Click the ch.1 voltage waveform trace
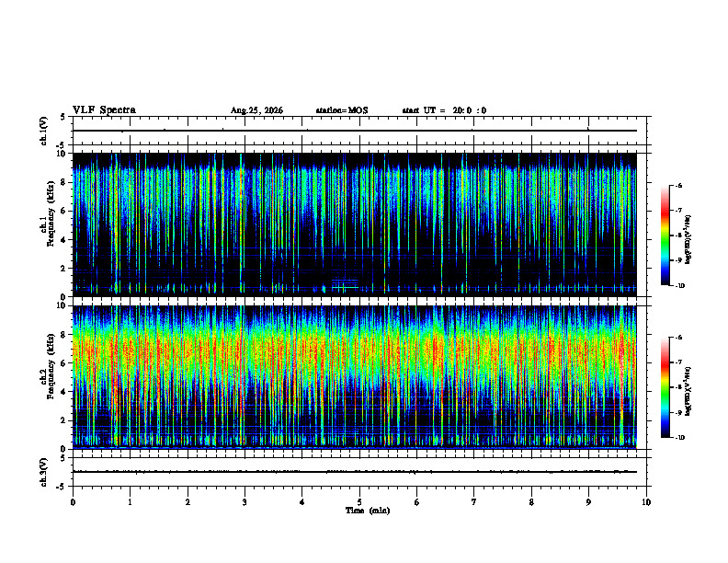 click(355, 131)
